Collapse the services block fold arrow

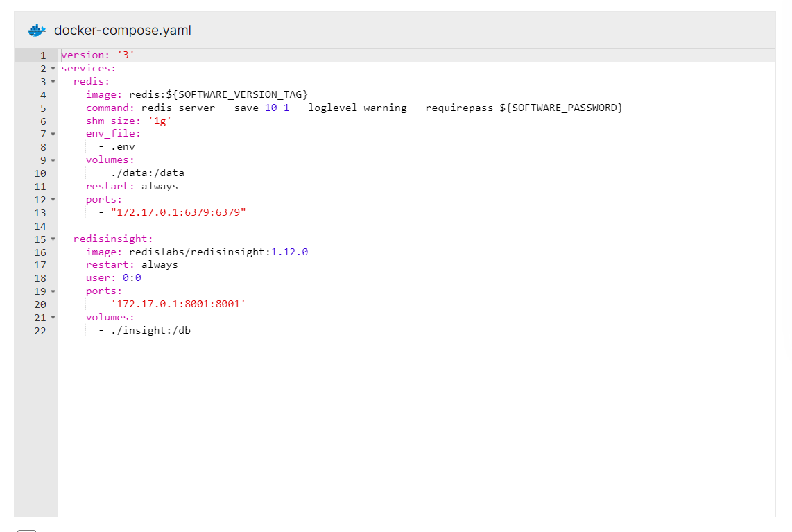(x=53, y=68)
